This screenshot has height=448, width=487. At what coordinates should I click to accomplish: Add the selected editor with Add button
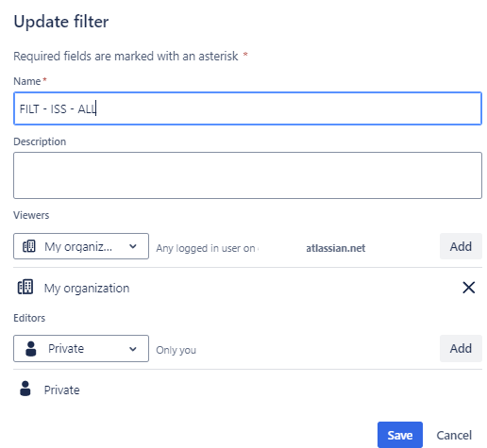pos(461,348)
